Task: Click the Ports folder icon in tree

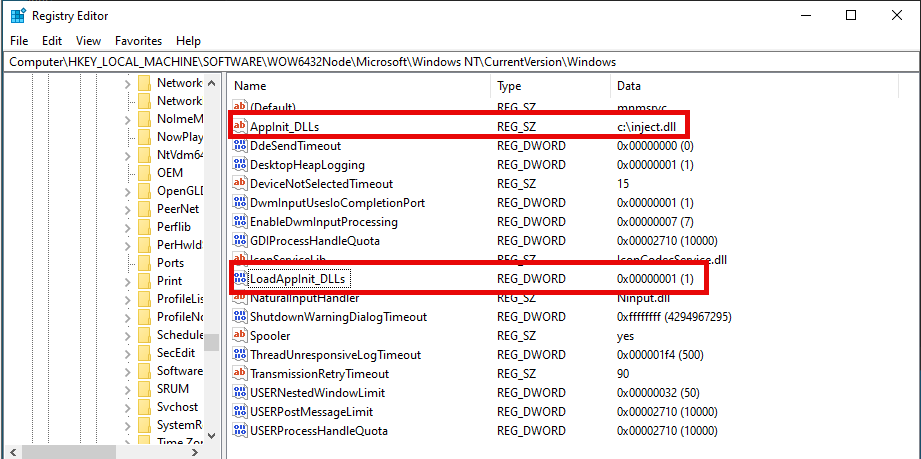Action: point(144,263)
